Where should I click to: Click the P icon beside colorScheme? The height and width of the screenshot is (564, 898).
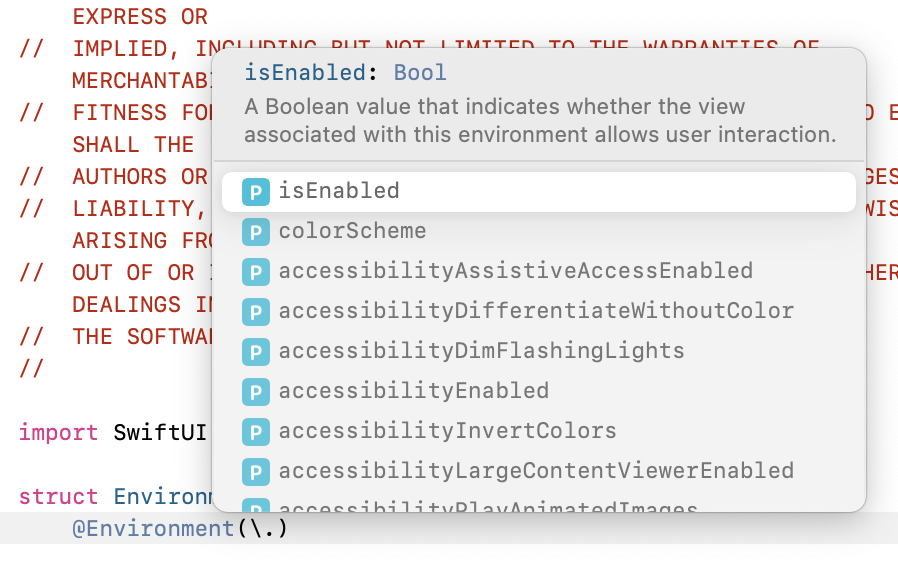[x=255, y=232]
